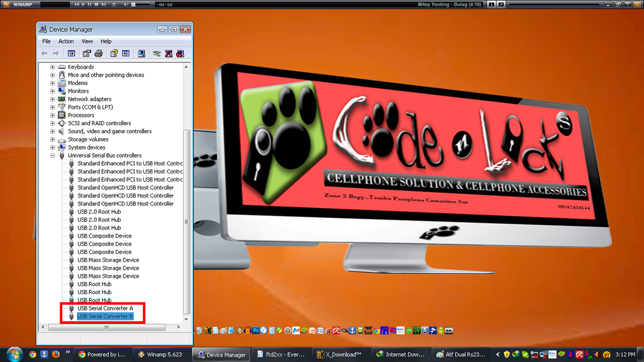Expand the Keyboards category
The width and height of the screenshot is (644, 362).
53,67
